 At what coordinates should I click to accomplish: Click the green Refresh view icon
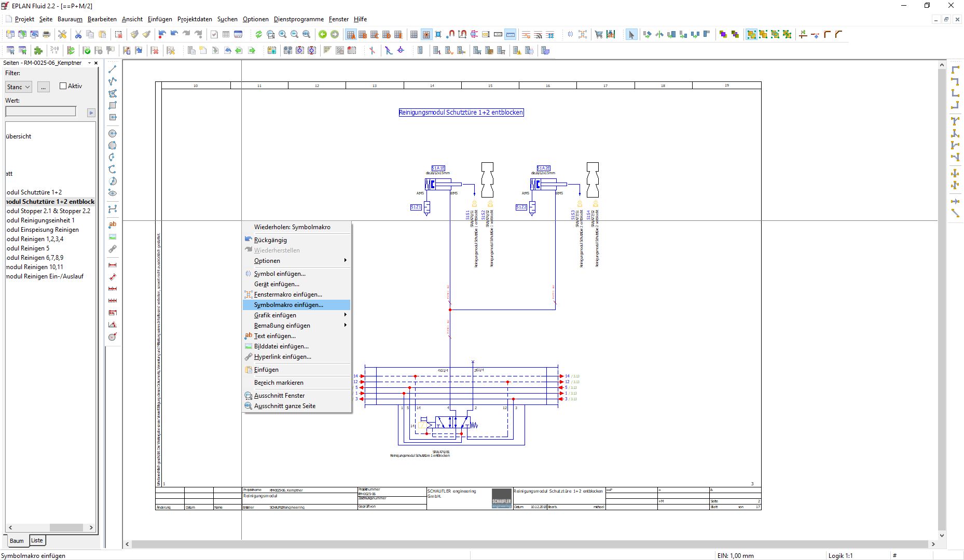click(x=258, y=34)
